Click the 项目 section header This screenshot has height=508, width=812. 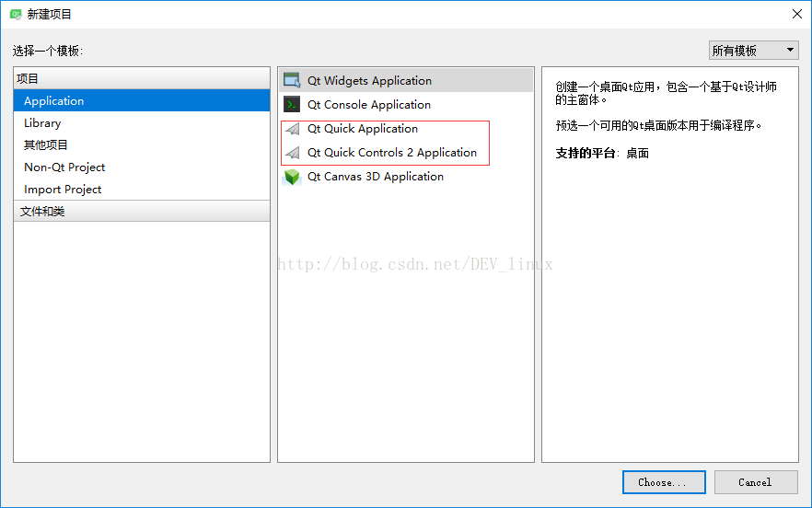142,78
